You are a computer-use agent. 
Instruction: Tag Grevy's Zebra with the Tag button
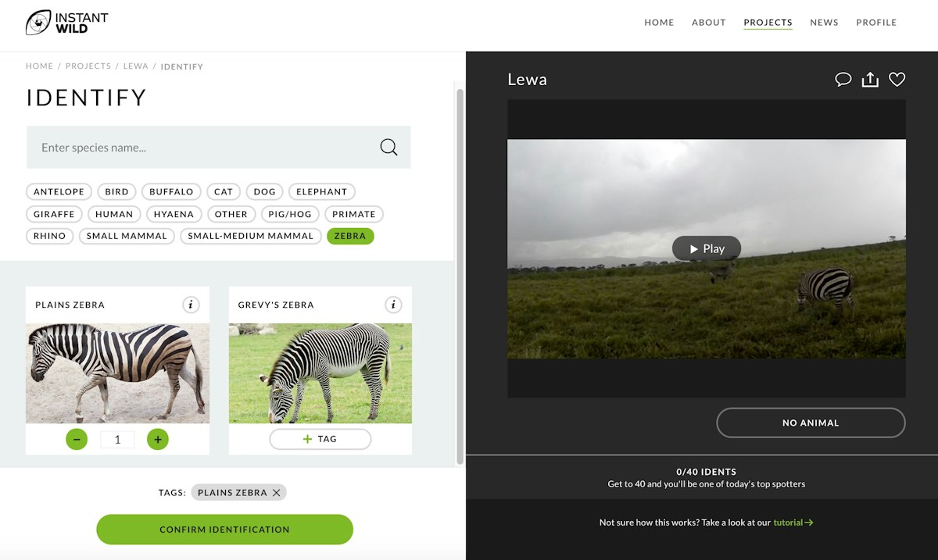(x=320, y=439)
